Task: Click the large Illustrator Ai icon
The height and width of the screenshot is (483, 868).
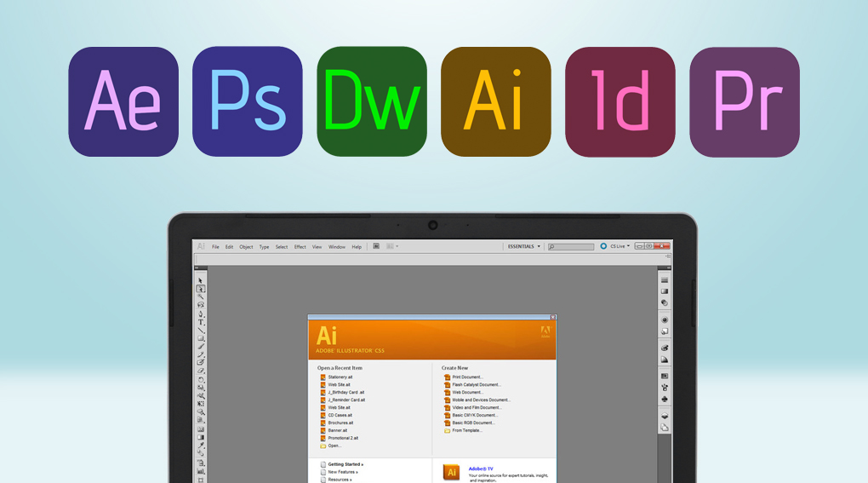Action: [496, 101]
